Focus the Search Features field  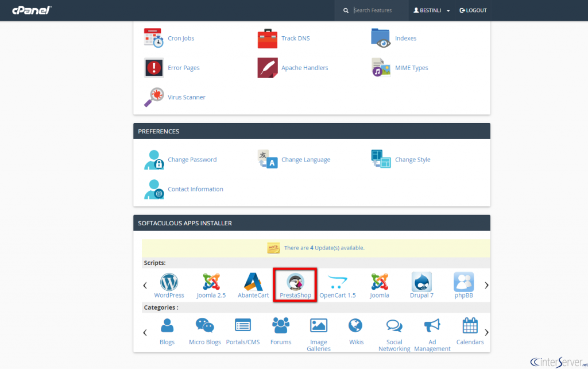pos(380,10)
